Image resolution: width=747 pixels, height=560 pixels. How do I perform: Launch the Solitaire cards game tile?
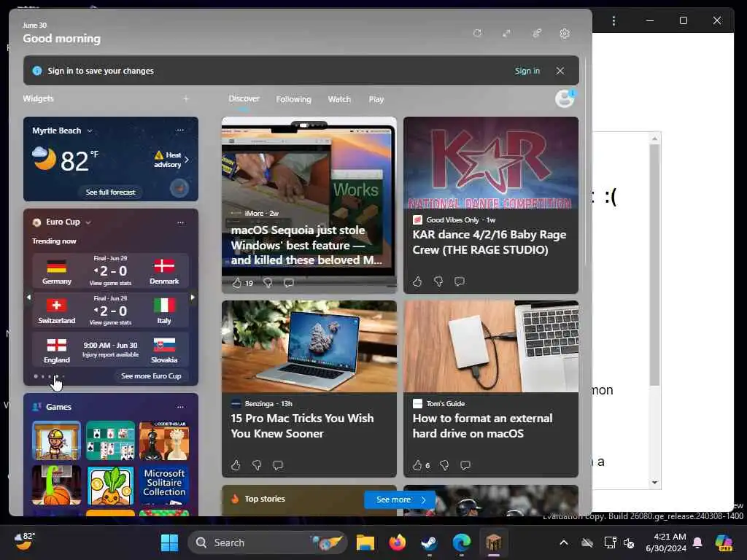[x=111, y=440]
